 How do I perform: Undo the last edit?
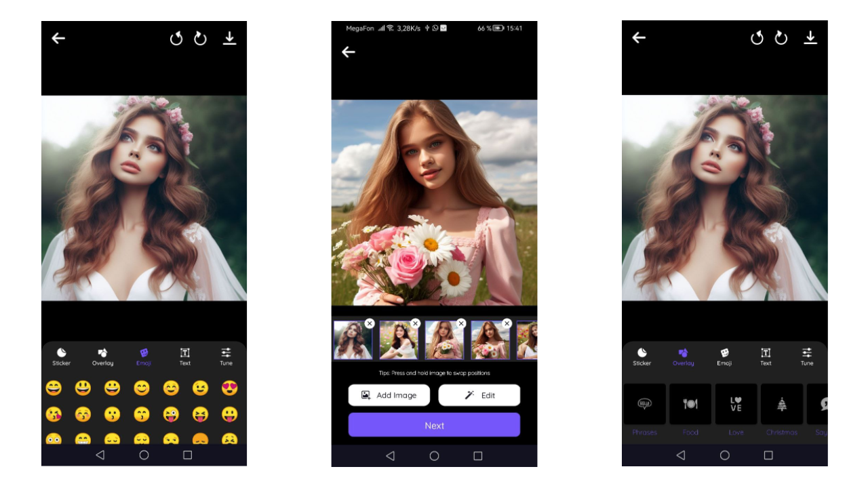(x=176, y=38)
